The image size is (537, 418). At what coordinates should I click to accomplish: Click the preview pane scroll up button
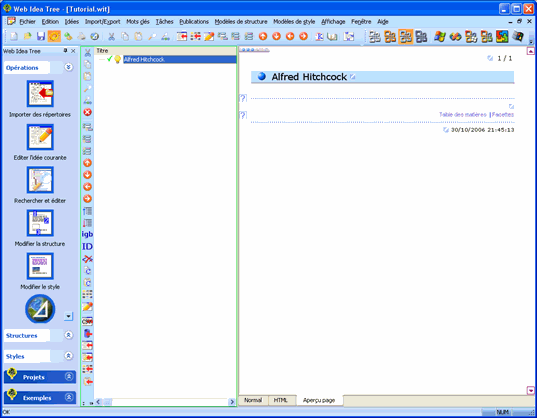point(530,51)
